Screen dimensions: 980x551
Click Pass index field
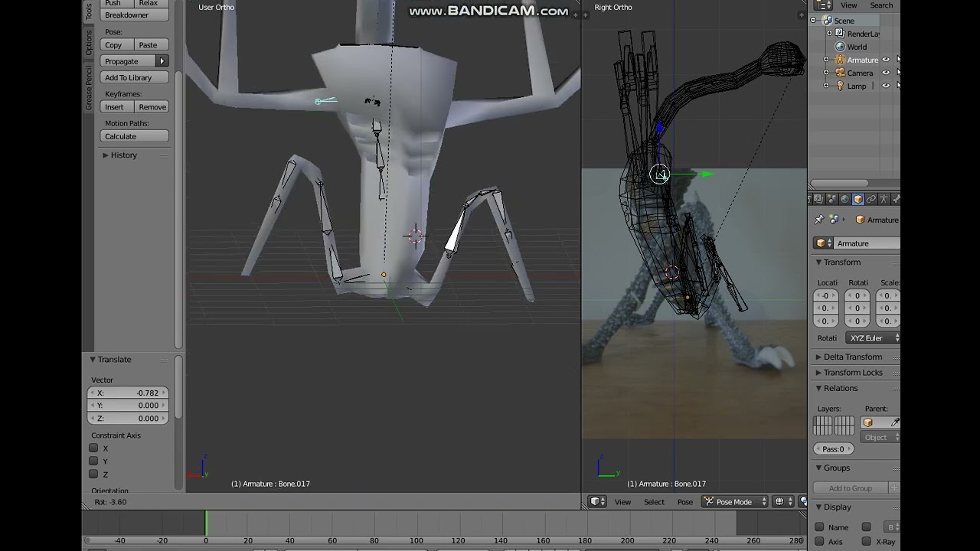tap(833, 449)
